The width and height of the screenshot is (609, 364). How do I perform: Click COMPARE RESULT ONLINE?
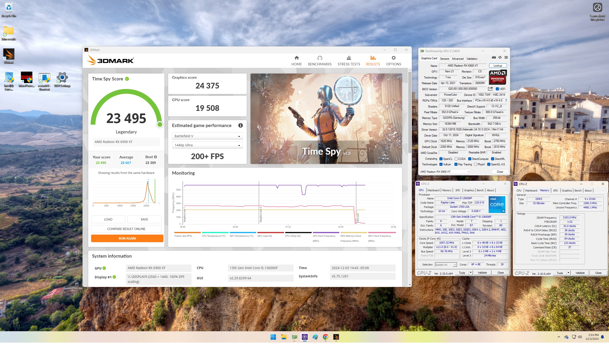pos(126,229)
